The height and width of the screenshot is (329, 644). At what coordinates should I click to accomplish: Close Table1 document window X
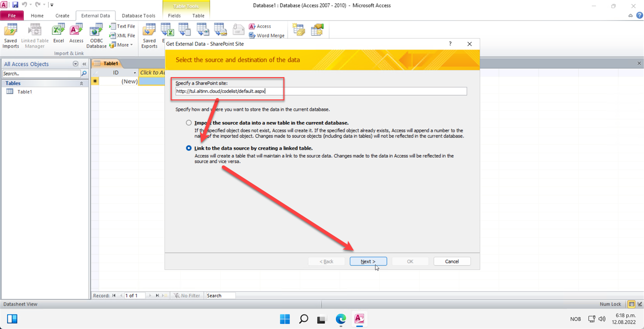pyautogui.click(x=639, y=63)
